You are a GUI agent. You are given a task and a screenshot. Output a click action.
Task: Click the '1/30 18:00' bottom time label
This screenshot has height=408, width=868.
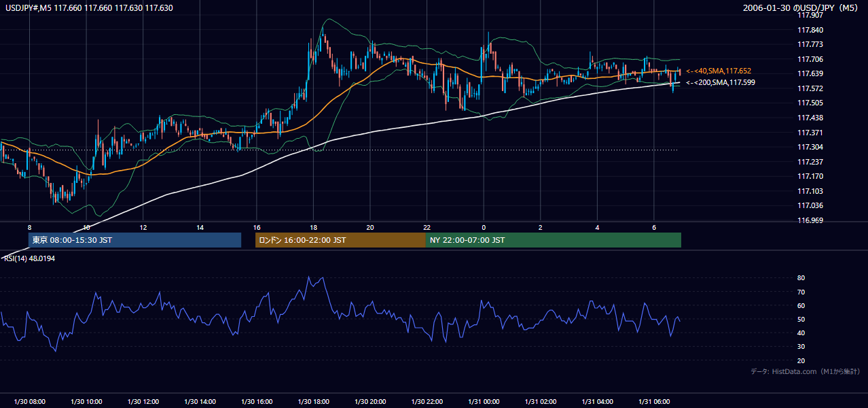point(313,402)
